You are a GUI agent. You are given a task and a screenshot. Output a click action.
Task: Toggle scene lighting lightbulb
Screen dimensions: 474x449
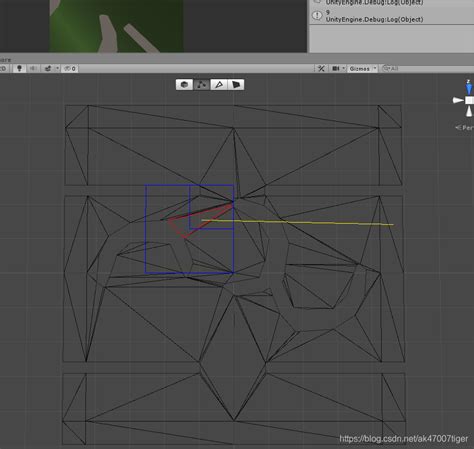point(19,68)
